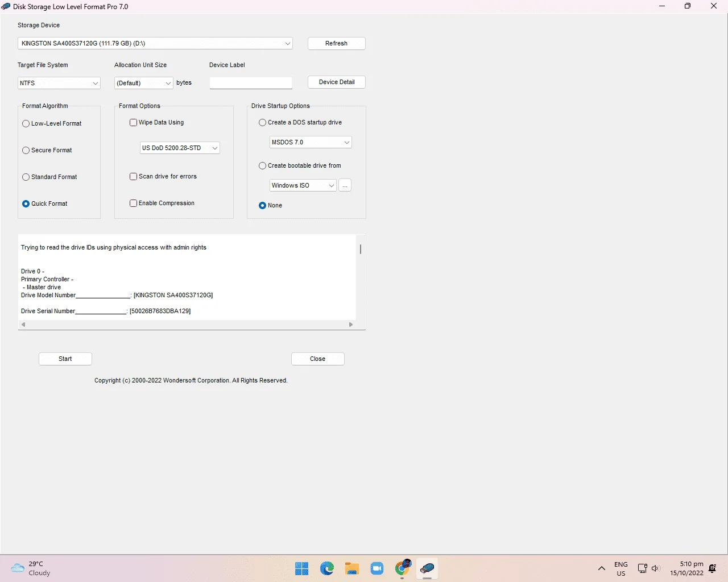Open MSDOS 7.0 version dropdown
The width and height of the screenshot is (728, 582).
pyautogui.click(x=311, y=142)
